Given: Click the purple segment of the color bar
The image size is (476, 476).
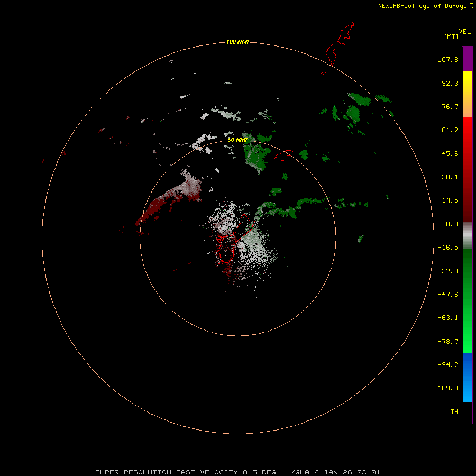Looking at the screenshot, I should click(467, 59).
